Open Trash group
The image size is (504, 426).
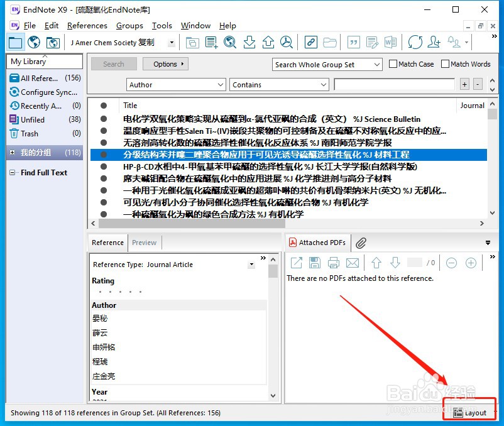[45, 133]
